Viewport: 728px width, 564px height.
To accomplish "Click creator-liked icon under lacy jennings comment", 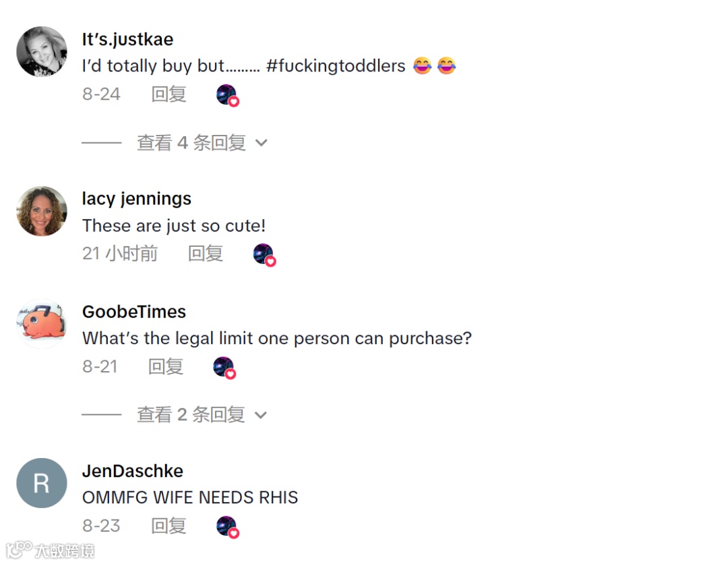I will [x=264, y=255].
